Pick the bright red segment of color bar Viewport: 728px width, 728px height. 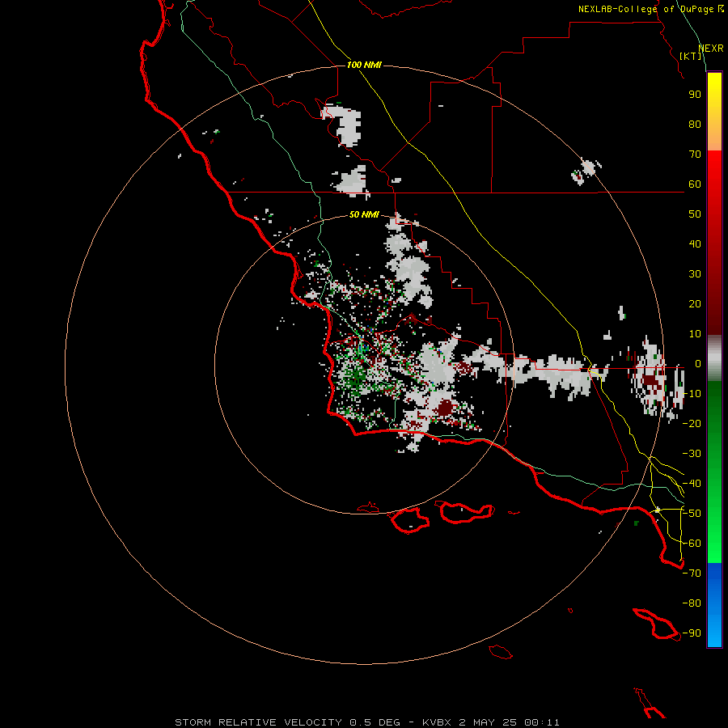tap(714, 171)
